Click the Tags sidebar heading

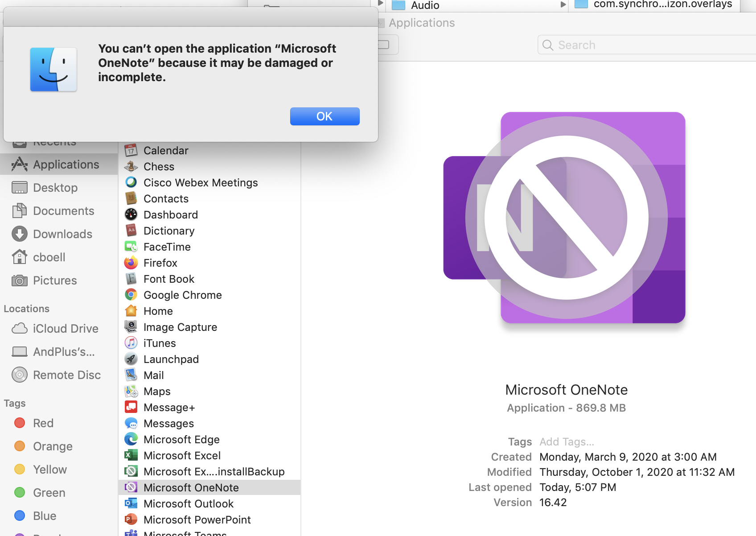(15, 403)
